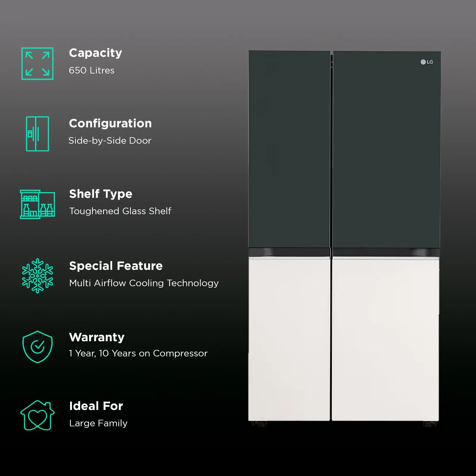Click the Configuration side-by-side fridge icon

point(37,134)
